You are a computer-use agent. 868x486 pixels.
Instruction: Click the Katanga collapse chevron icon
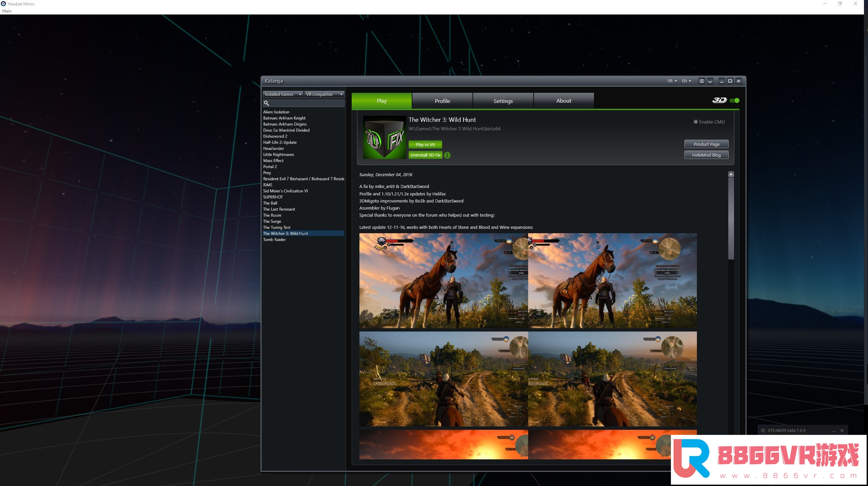pyautogui.click(x=710, y=81)
